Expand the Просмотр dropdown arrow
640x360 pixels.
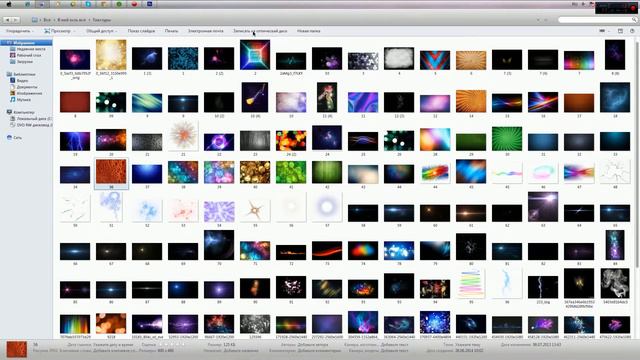[x=73, y=31]
